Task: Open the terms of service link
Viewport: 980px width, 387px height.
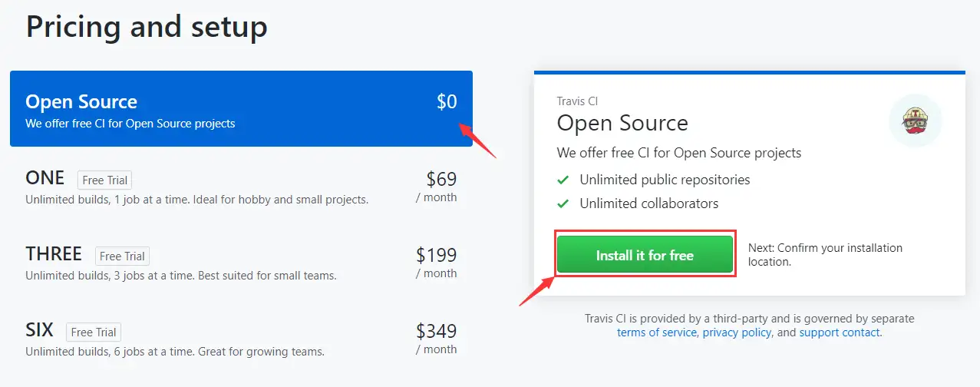Action: pyautogui.click(x=656, y=332)
